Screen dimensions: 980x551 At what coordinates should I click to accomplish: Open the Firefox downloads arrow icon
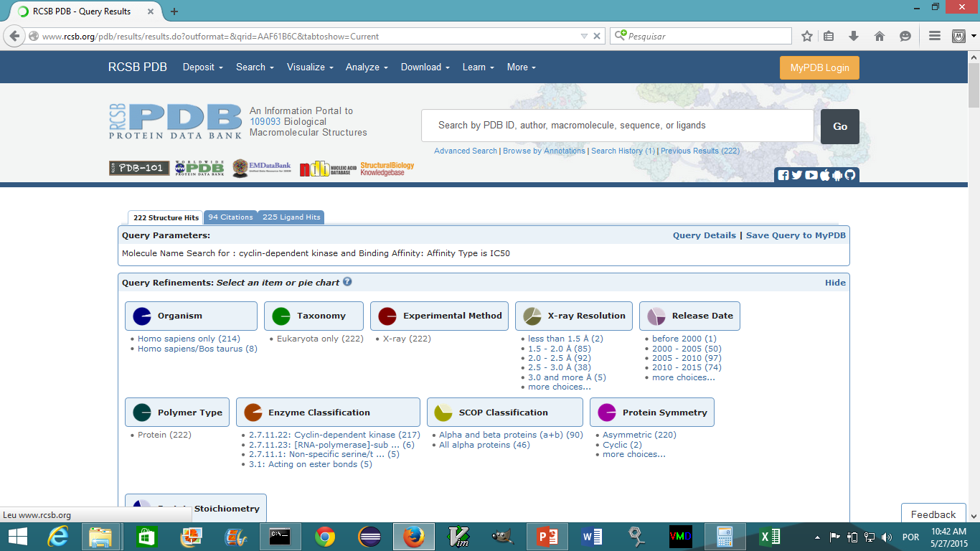[x=854, y=36]
